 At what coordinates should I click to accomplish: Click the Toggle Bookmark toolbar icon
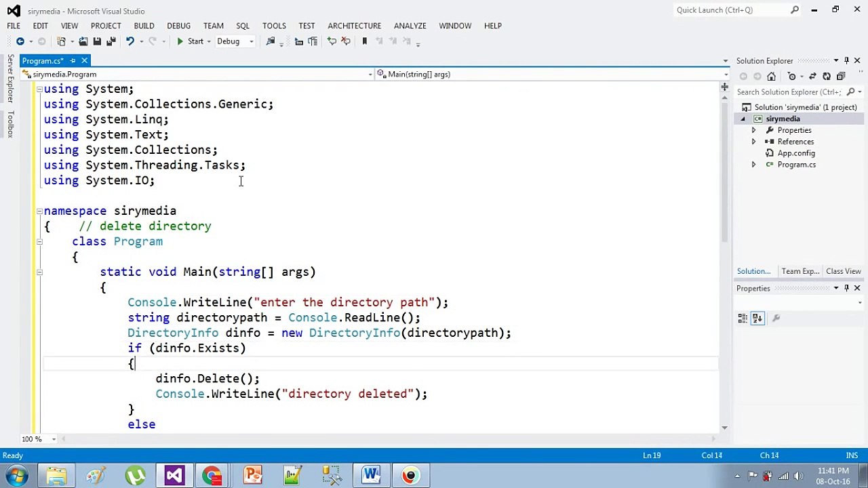pyautogui.click(x=364, y=41)
